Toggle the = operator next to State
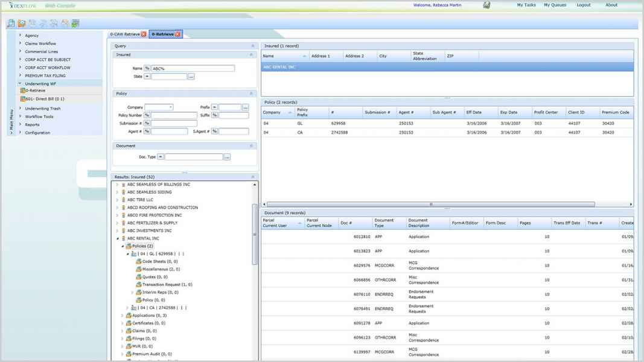The height and width of the screenshot is (362, 644). click(x=147, y=77)
